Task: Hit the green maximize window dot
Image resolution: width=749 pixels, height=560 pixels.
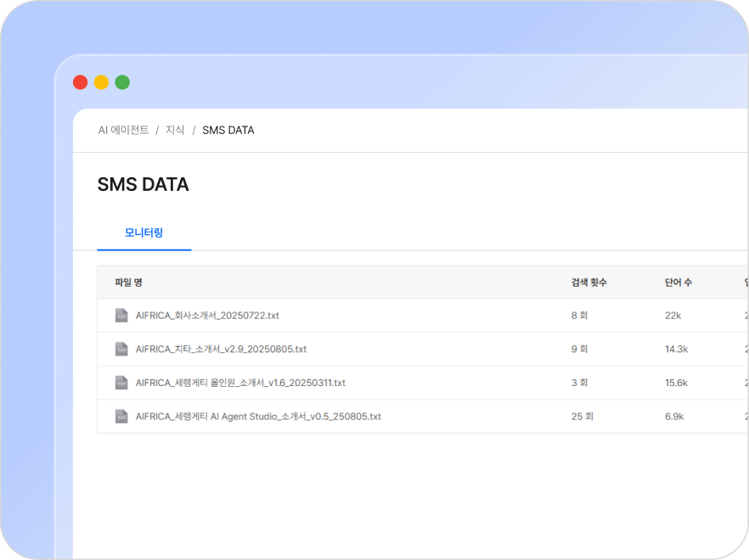Action: [x=122, y=82]
